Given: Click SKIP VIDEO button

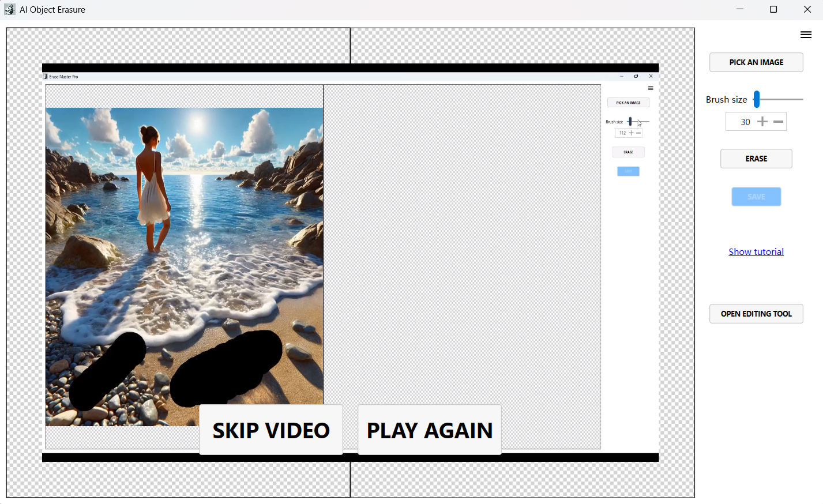Looking at the screenshot, I should tap(271, 430).
